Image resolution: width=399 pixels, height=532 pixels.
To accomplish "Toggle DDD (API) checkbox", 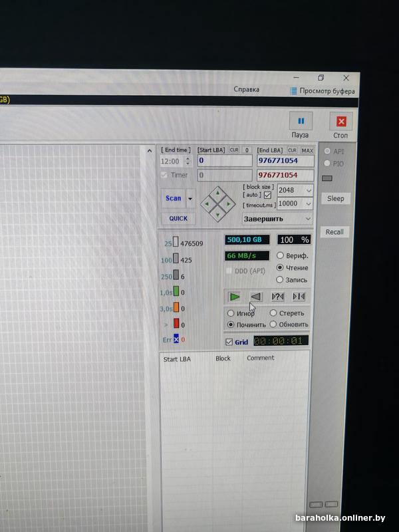I will pos(229,271).
